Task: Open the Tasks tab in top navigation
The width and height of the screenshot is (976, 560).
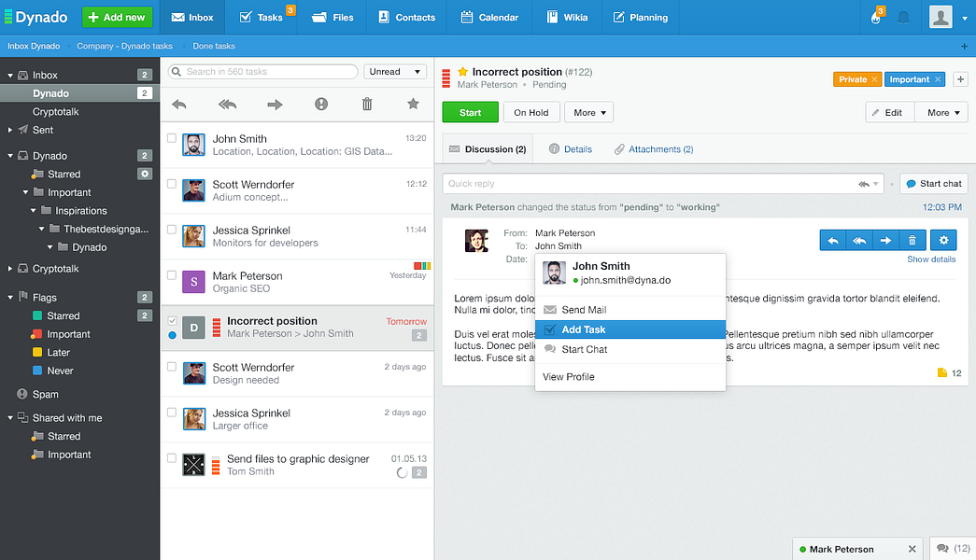Action: pos(262,18)
